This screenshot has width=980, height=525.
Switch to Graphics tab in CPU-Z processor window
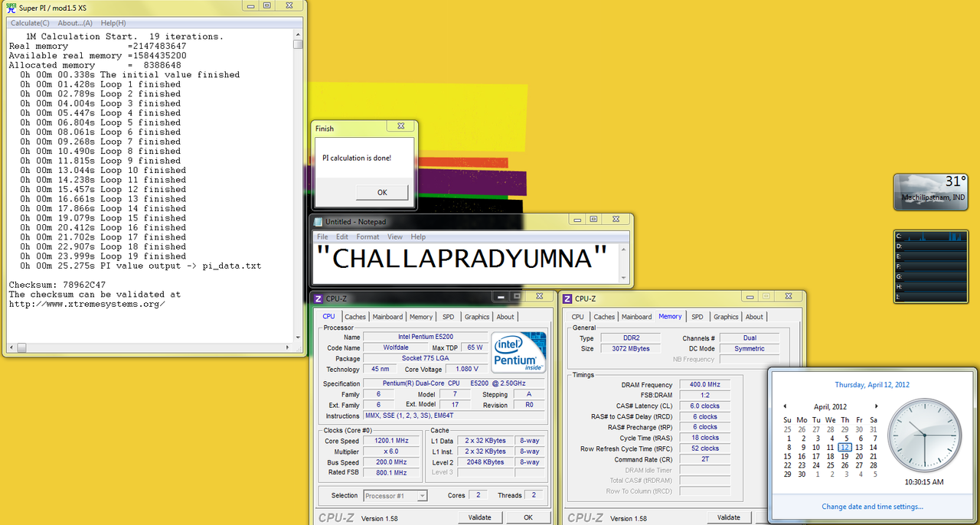coord(477,317)
